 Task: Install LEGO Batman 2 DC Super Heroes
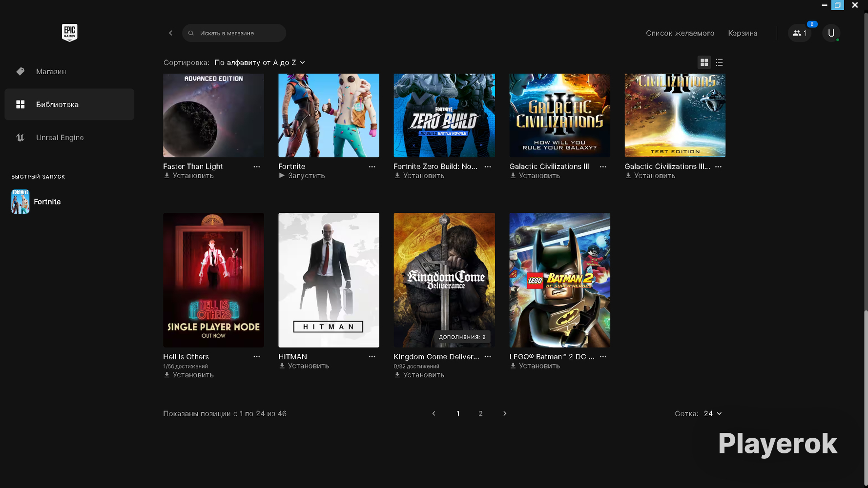pyautogui.click(x=535, y=366)
